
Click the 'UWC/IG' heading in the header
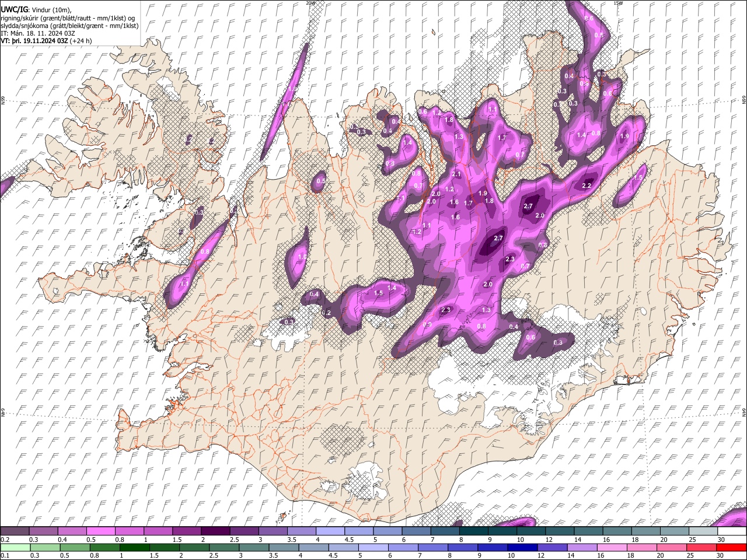pyautogui.click(x=13, y=9)
